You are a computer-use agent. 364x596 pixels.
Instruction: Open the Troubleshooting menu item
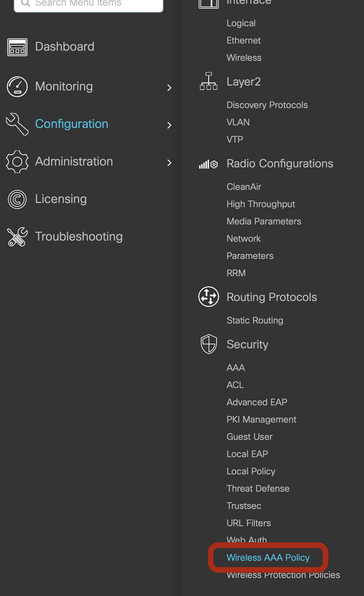(79, 236)
